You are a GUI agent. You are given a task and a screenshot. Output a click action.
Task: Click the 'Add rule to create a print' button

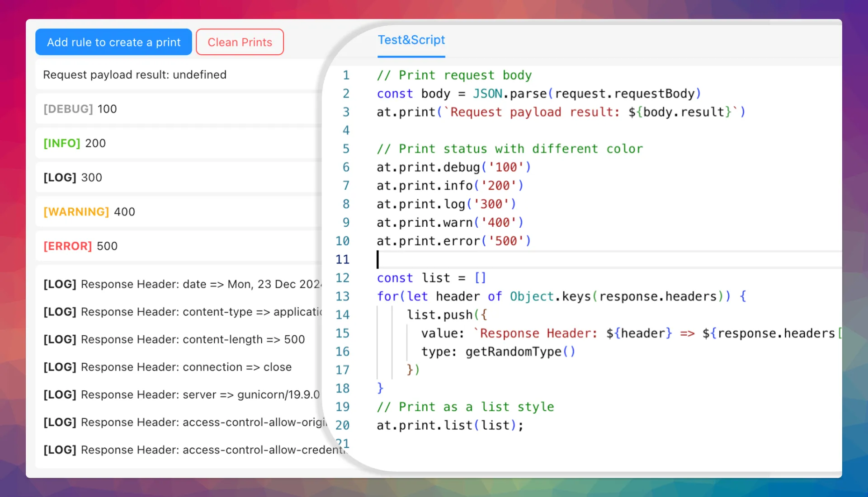(x=113, y=42)
